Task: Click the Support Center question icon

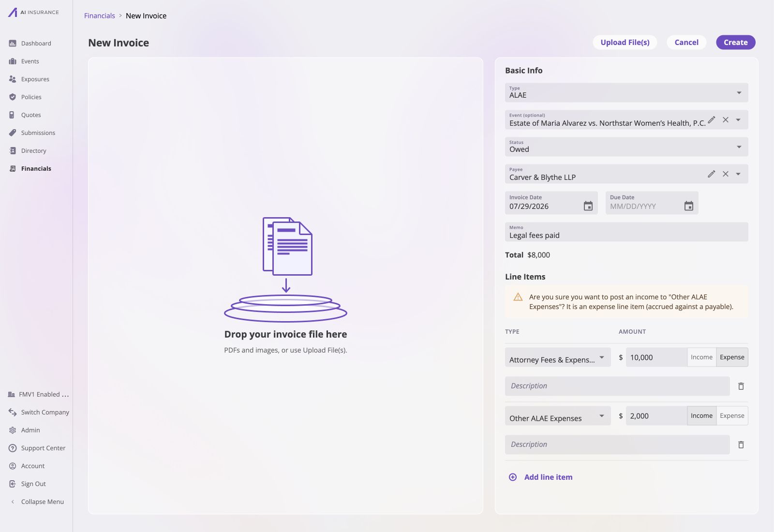Action: [13, 448]
